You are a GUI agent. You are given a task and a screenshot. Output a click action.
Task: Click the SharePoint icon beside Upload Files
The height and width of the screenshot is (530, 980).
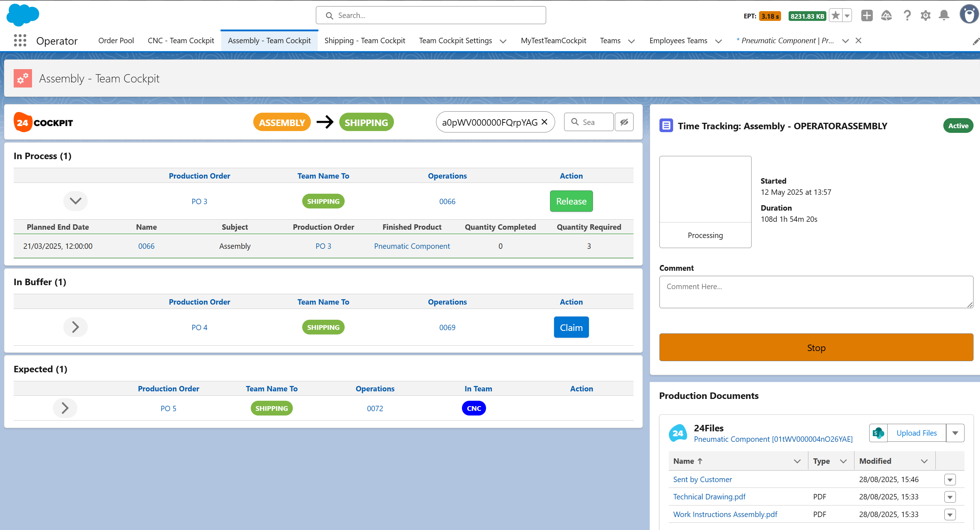tap(879, 433)
